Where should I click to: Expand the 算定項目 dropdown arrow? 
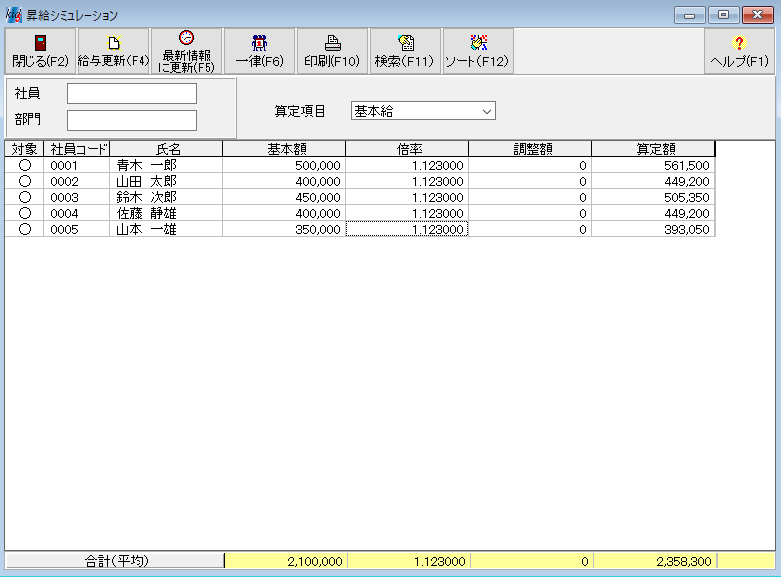tap(487, 111)
